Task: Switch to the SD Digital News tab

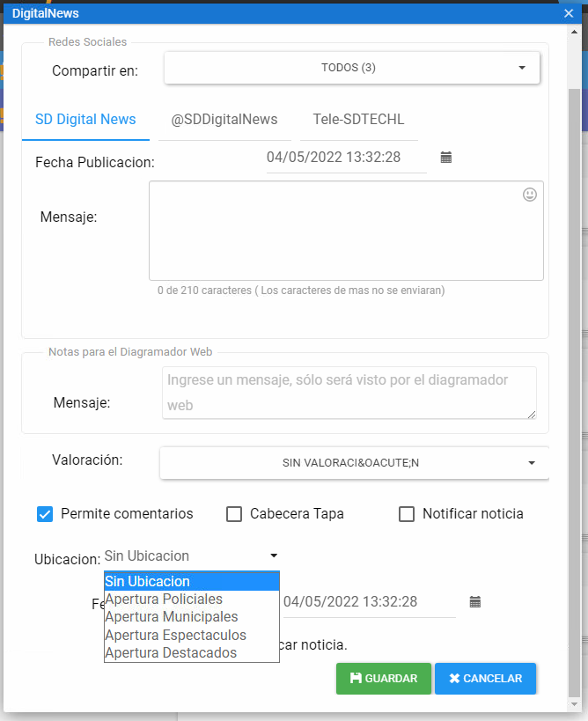Action: point(85,120)
